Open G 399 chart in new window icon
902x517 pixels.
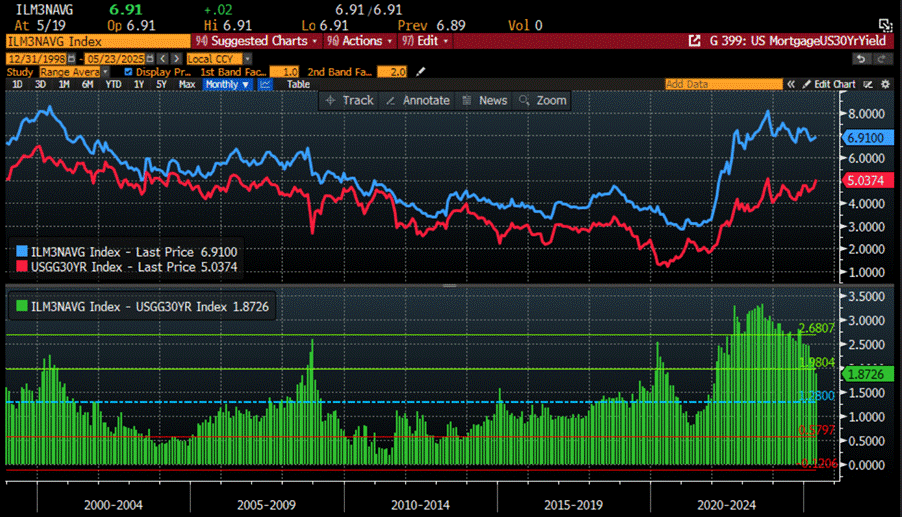694,41
